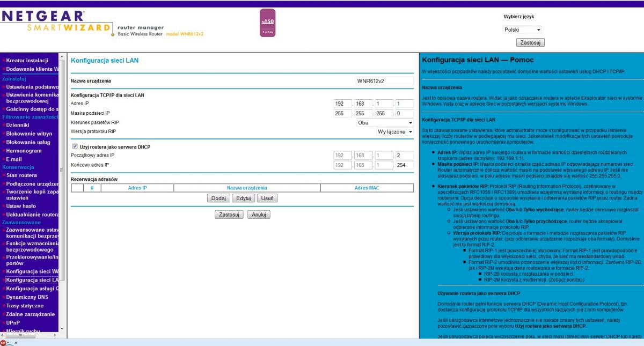
Task: Show 'Stan routera' page
Action: tap(21, 175)
